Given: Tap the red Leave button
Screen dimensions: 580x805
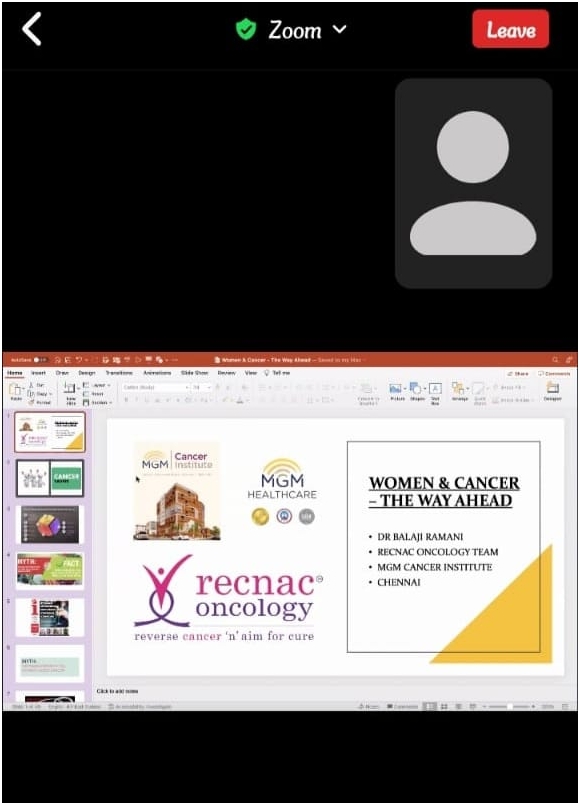Looking at the screenshot, I should coord(511,29).
